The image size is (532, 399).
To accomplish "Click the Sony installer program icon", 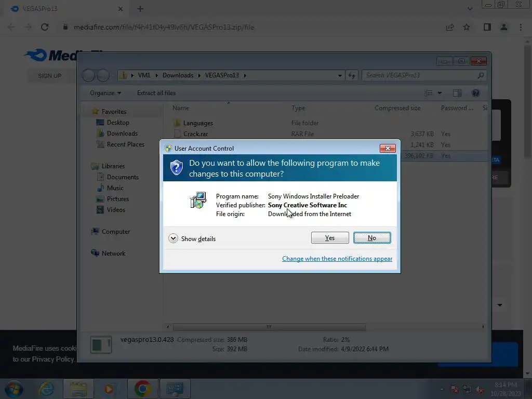I will pos(198,200).
